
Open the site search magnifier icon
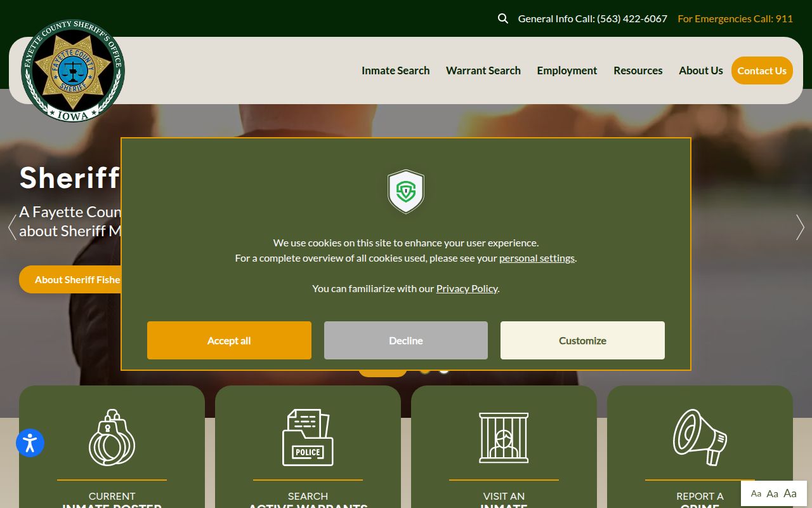503,18
